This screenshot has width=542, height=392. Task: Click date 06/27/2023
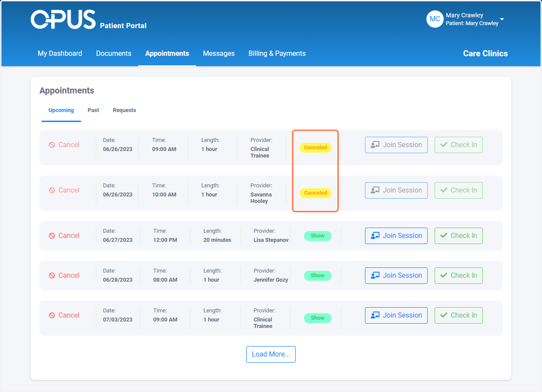coord(118,240)
